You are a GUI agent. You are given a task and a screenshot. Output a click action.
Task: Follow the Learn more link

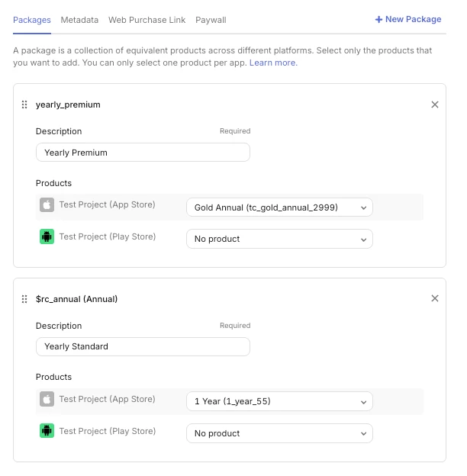point(273,63)
